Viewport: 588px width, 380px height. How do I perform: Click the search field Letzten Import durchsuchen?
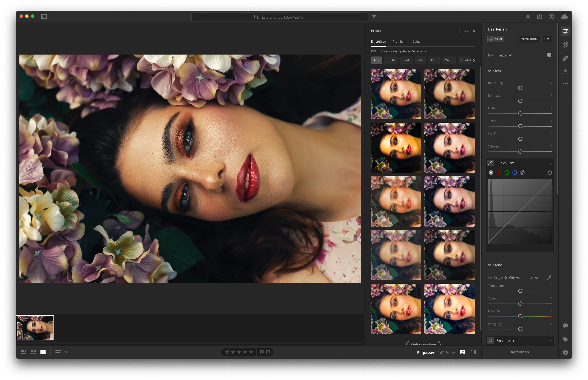(x=283, y=17)
